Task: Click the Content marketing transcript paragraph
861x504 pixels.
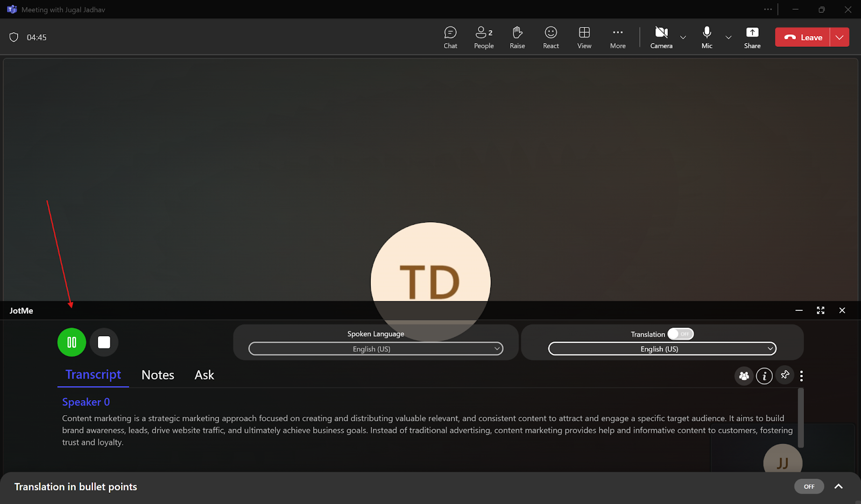Action: 427,430
